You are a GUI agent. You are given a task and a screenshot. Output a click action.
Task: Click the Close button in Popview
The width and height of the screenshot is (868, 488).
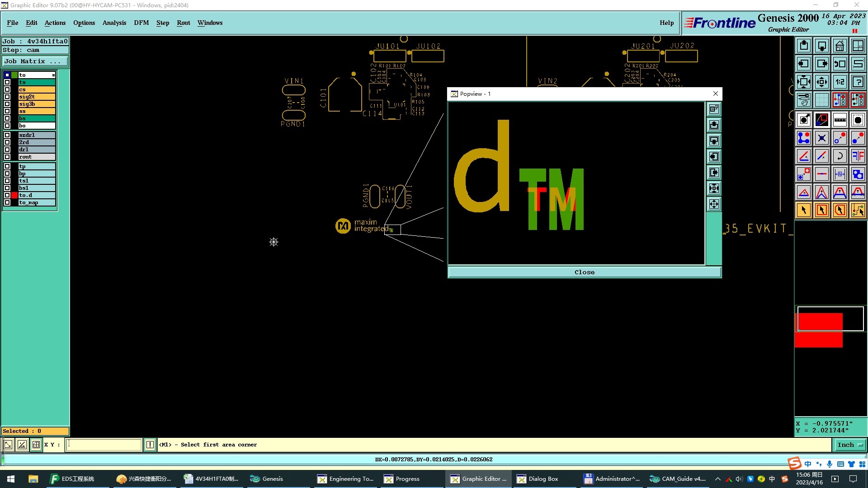click(x=585, y=272)
